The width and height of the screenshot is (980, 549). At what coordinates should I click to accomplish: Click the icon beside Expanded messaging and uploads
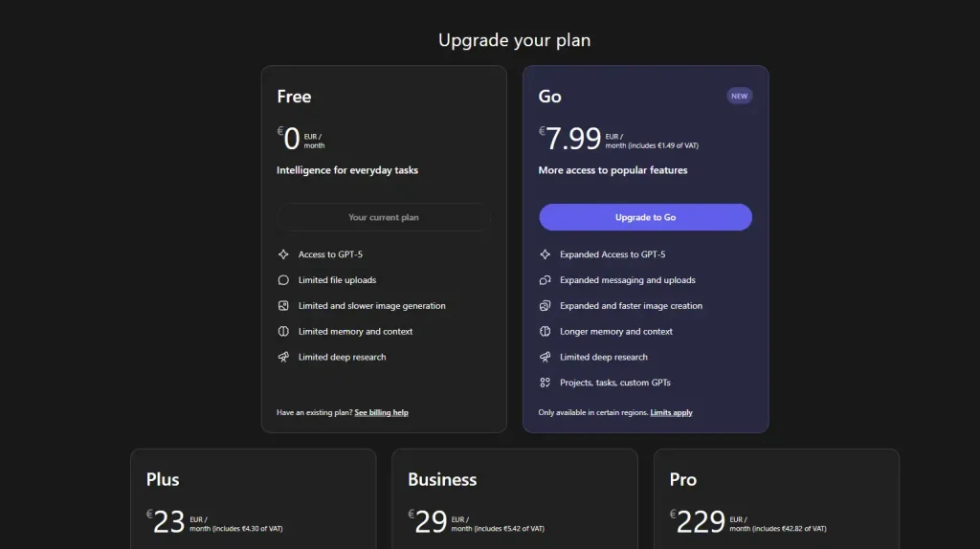click(545, 280)
